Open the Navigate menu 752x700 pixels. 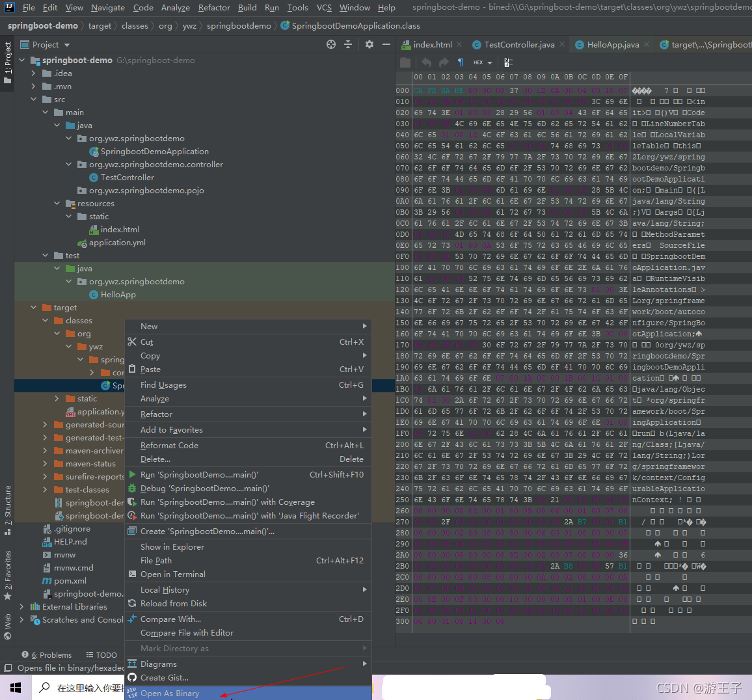[107, 8]
